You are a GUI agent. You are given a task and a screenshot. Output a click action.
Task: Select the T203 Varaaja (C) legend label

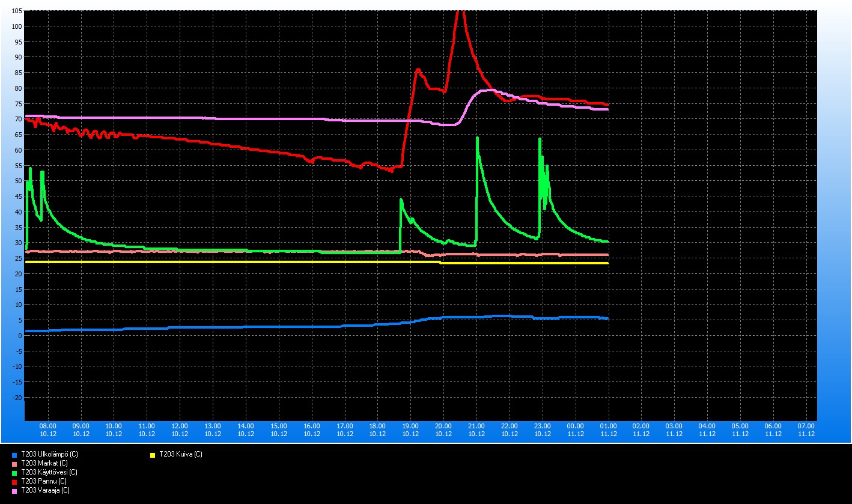tap(45, 491)
